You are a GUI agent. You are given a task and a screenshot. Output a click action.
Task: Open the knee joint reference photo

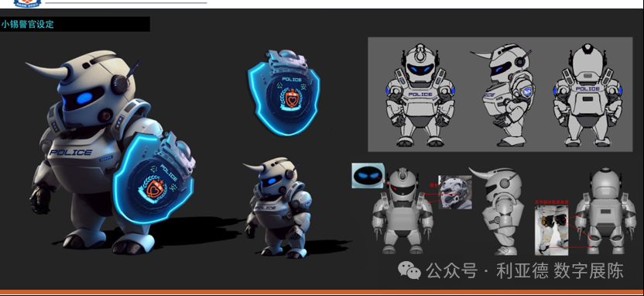552,230
